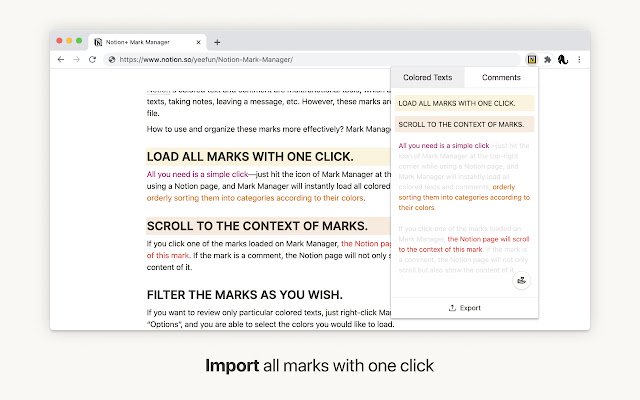Switch to the Comments tab

coord(501,78)
